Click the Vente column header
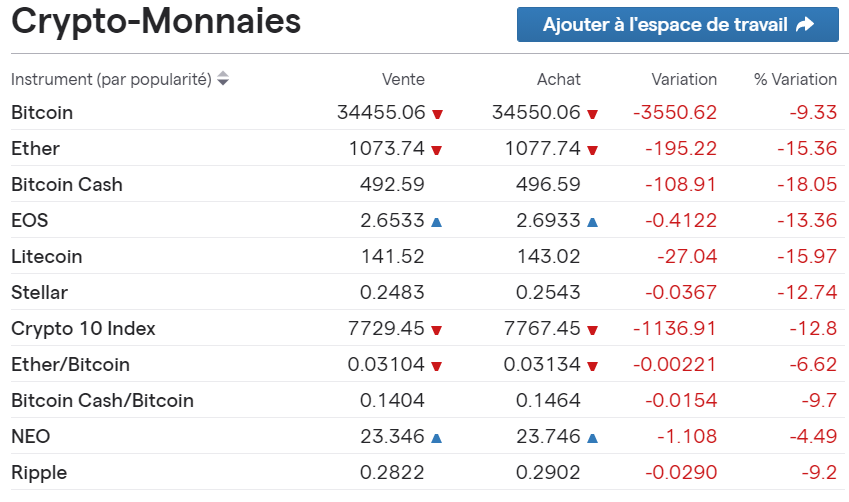The width and height of the screenshot is (849, 502). [x=403, y=79]
